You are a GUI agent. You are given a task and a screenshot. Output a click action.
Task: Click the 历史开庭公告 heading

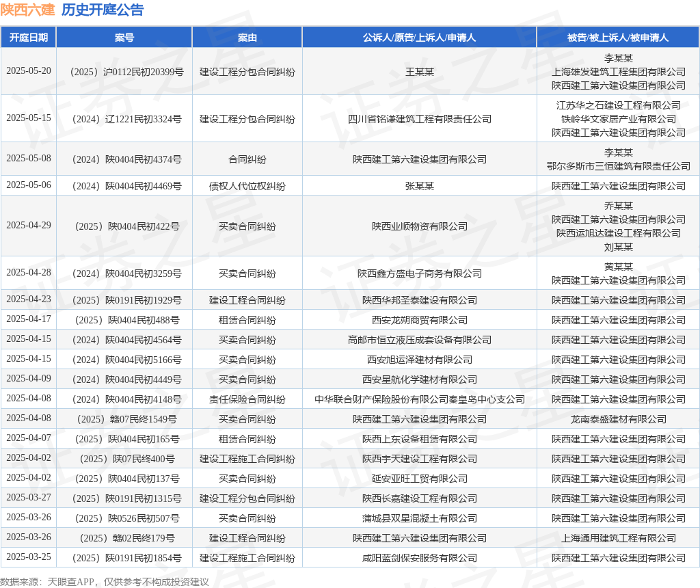coord(103,10)
